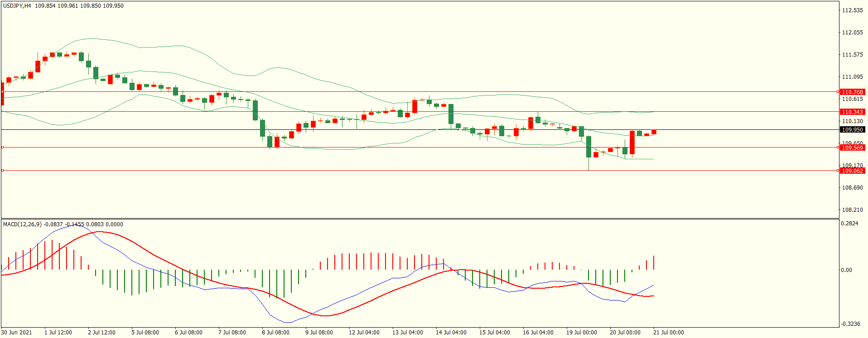
Task: Click the 110.768 horizontal line price label
Action: [853, 92]
